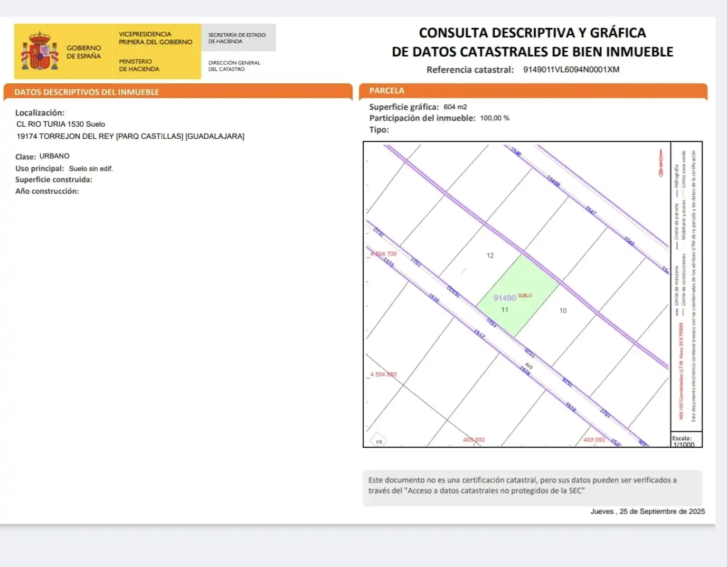Select the cadastral reference 9149011VL6094N0001XM

pyautogui.click(x=571, y=69)
